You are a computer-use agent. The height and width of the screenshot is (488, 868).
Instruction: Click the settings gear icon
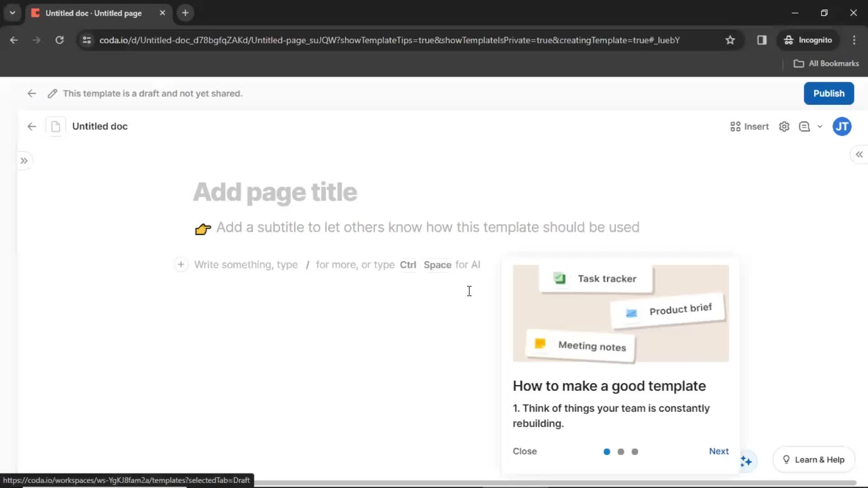click(x=784, y=127)
